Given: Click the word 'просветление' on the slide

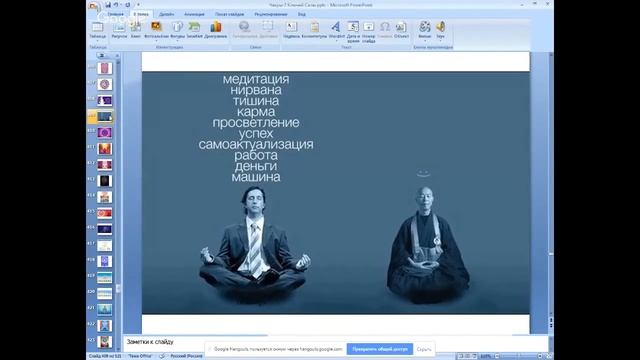Looking at the screenshot, I should tap(256, 123).
